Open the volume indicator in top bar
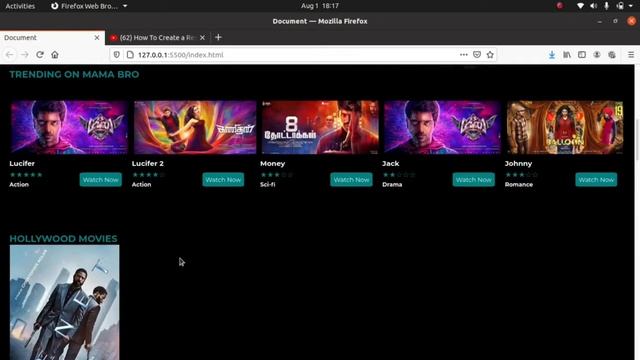The image size is (640, 360). pos(593,6)
